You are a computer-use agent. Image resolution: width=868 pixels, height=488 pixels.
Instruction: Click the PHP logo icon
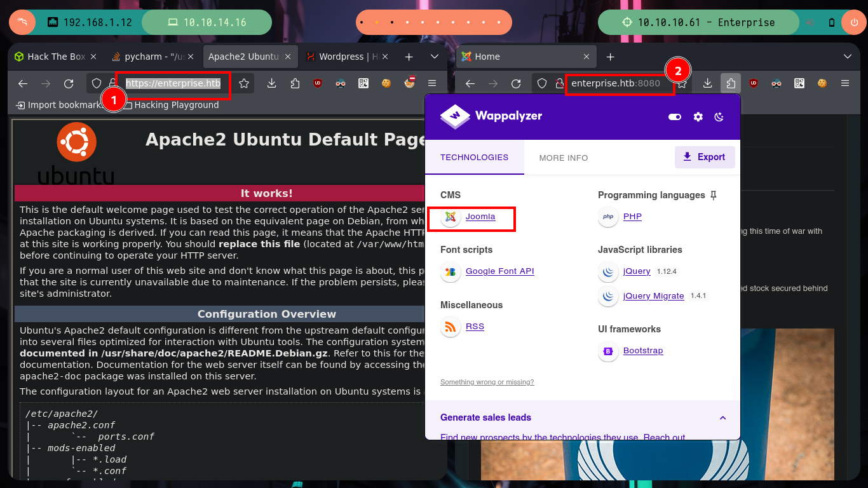coord(608,217)
